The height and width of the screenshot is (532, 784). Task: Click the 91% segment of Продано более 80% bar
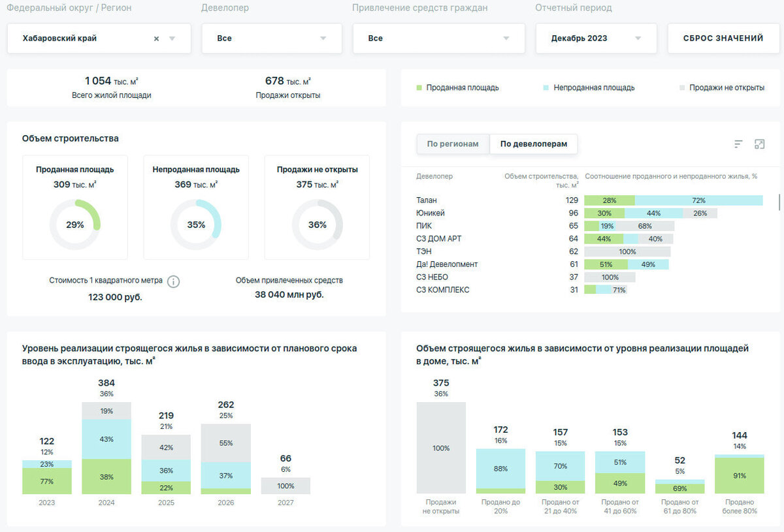pos(740,475)
